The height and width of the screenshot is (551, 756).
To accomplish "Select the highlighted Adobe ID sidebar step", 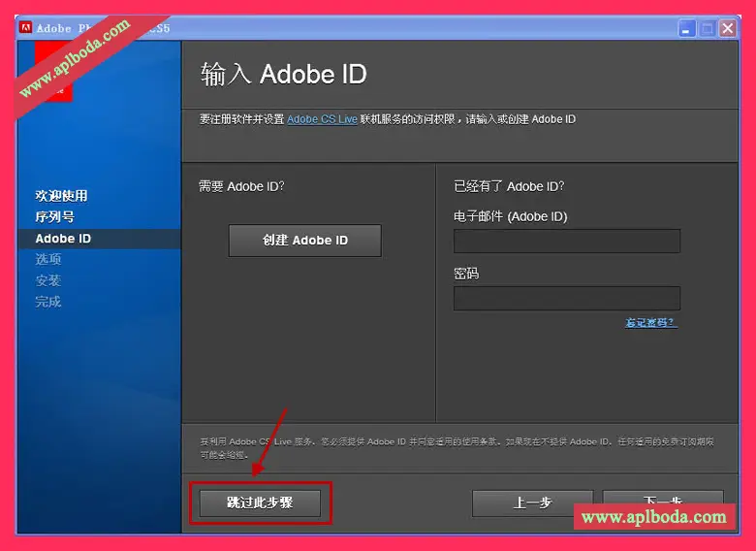I will 63,239.
